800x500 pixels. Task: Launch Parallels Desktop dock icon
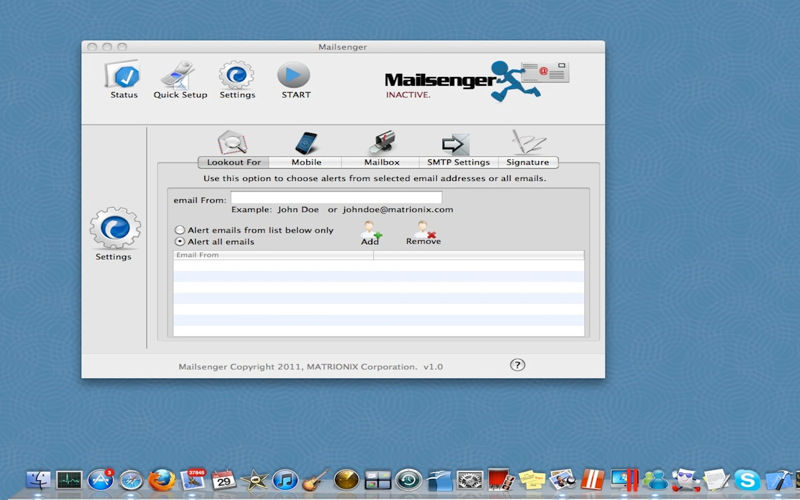[x=593, y=480]
